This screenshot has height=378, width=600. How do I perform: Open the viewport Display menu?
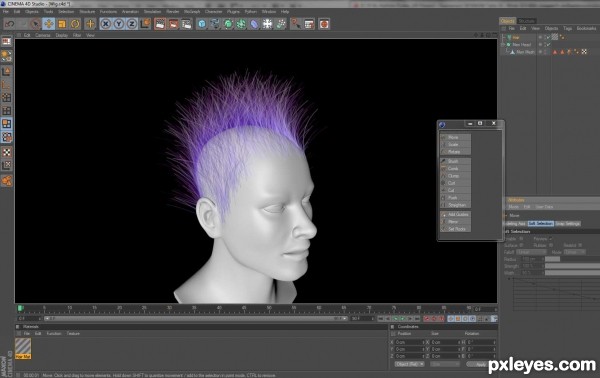point(62,35)
